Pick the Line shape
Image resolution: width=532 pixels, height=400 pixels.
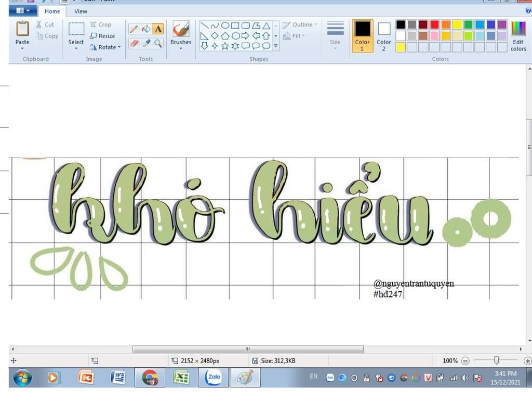204,25
